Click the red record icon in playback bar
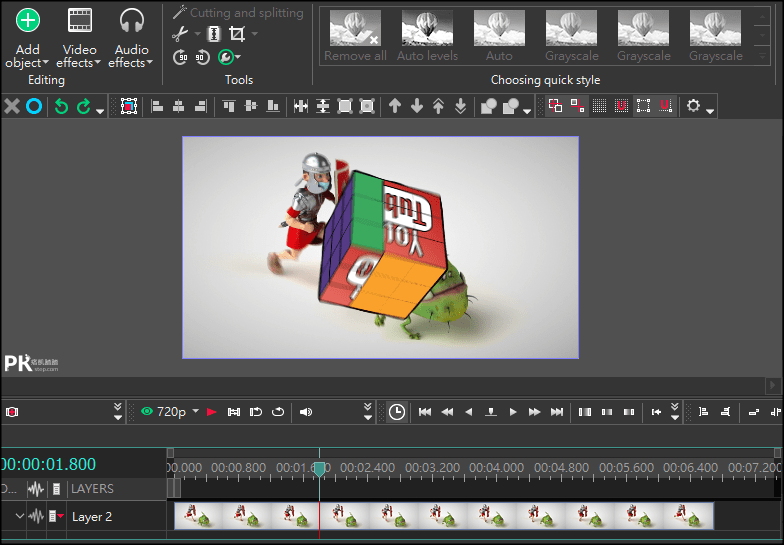This screenshot has height=545, width=784. [12, 412]
